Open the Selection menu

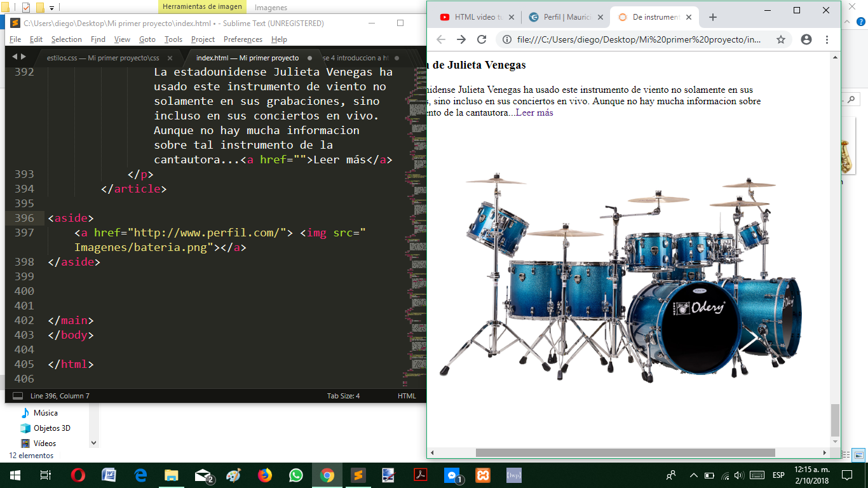[x=67, y=39]
